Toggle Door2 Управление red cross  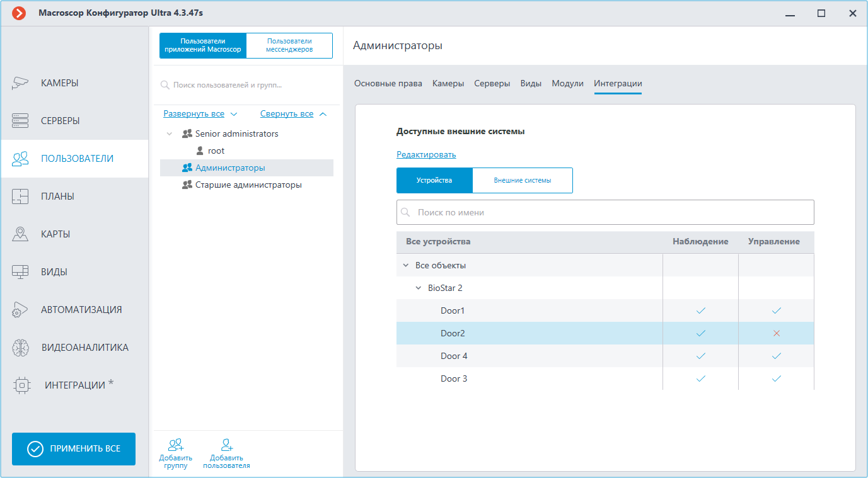click(776, 334)
